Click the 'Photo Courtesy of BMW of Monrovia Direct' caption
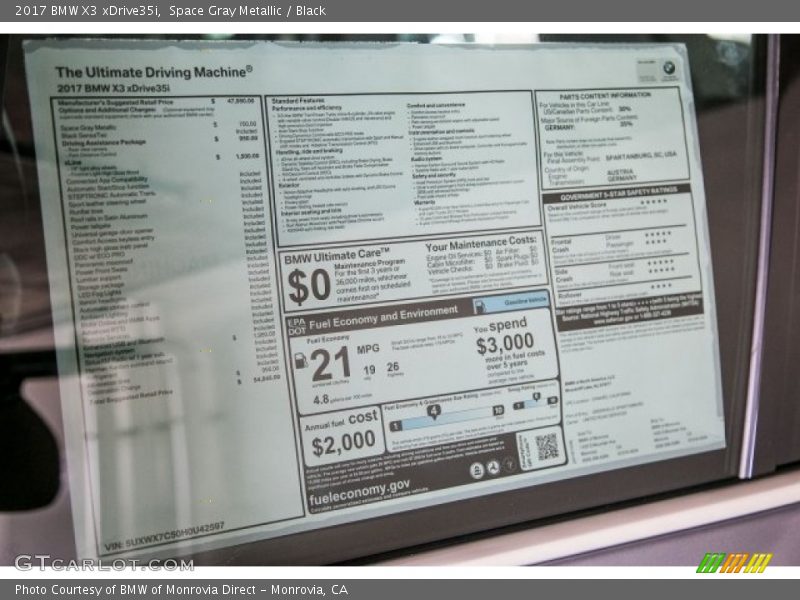Screen dimensions: 800x600 [181, 590]
